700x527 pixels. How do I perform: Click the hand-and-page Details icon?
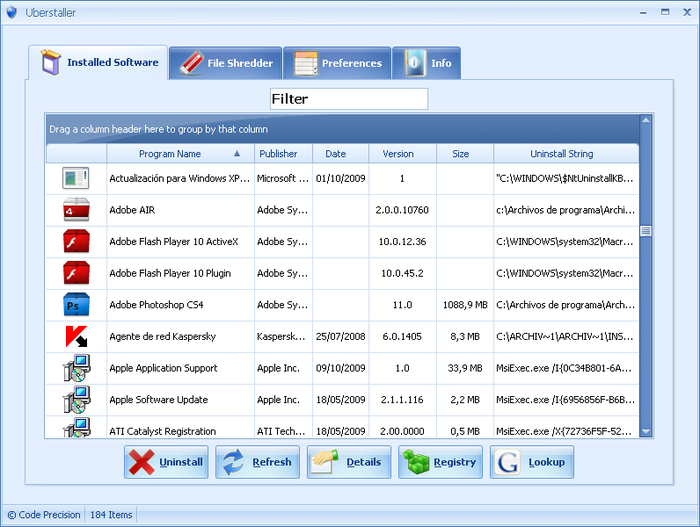pyautogui.click(x=325, y=462)
